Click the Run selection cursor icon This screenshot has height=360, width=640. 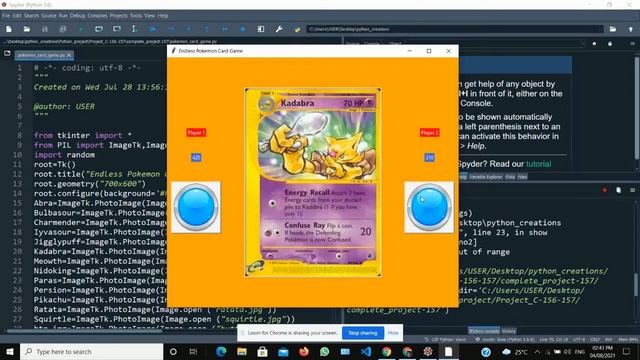click(134, 29)
